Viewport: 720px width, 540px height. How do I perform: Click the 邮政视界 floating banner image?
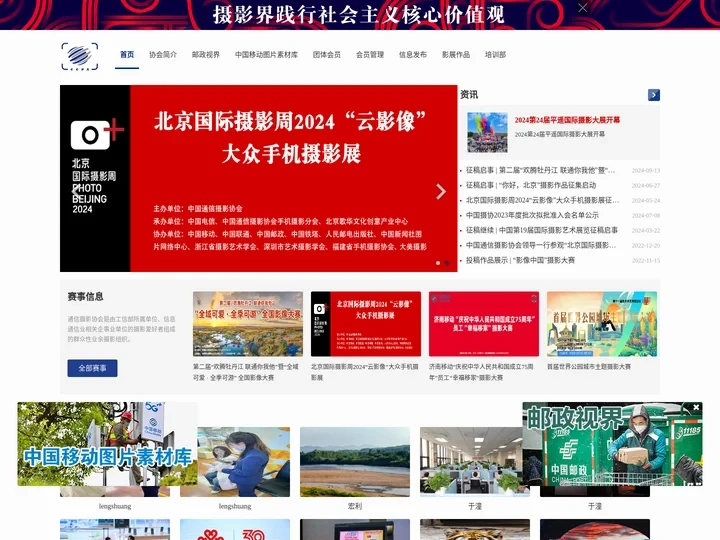point(612,444)
